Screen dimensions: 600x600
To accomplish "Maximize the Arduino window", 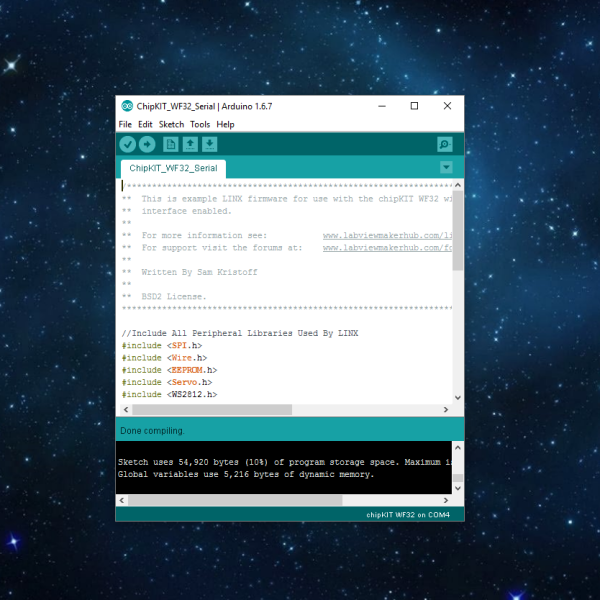I will pyautogui.click(x=414, y=106).
